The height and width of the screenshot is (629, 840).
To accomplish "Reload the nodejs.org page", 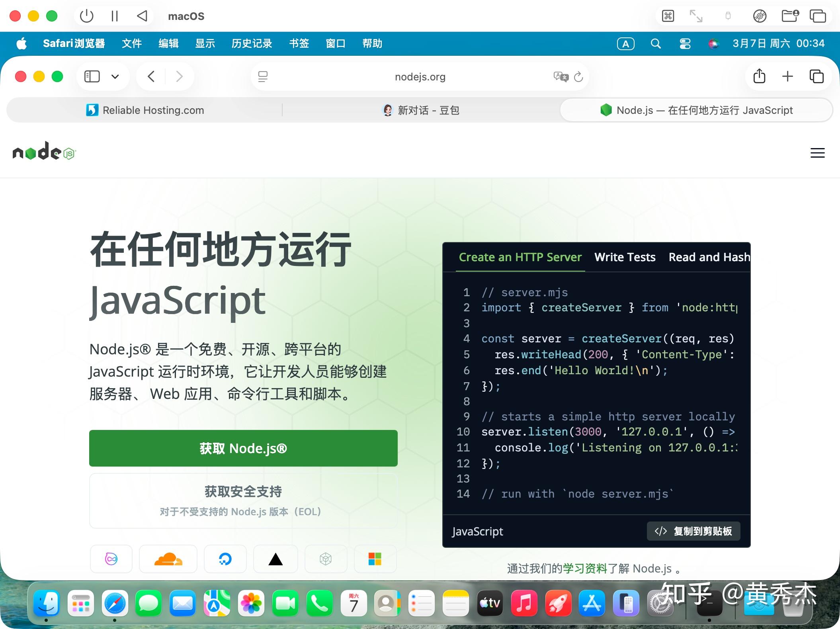I will pos(578,76).
